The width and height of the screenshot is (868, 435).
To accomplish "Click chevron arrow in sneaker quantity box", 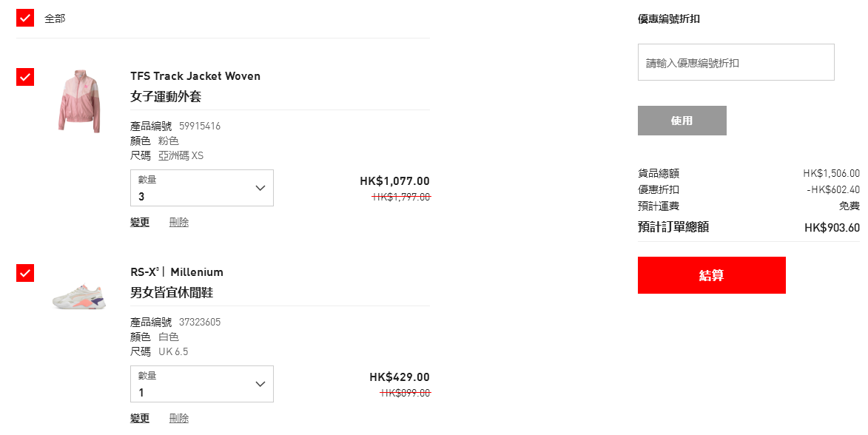I will 260,384.
